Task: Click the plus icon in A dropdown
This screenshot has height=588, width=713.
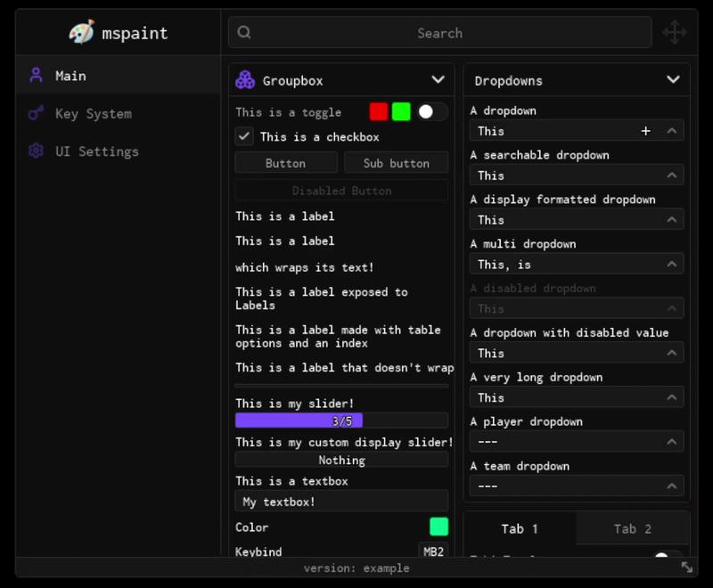Action: (645, 131)
